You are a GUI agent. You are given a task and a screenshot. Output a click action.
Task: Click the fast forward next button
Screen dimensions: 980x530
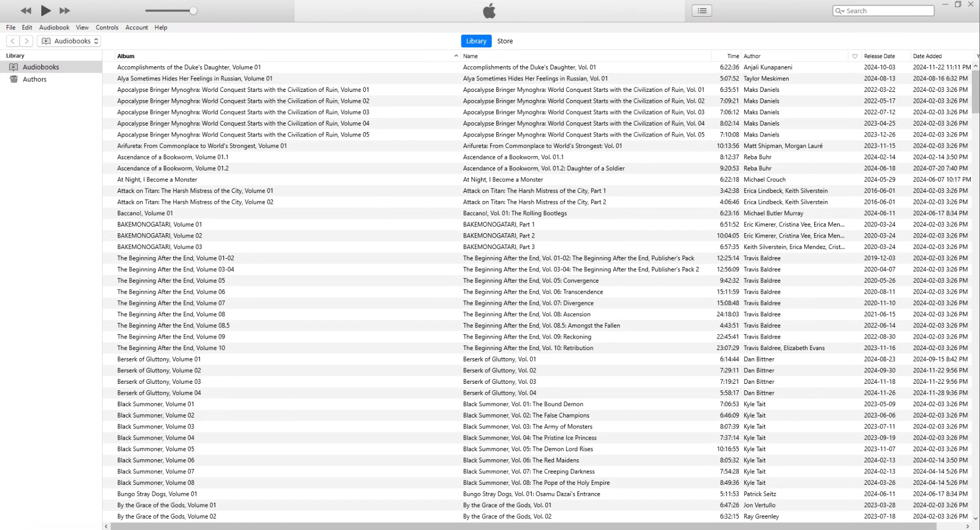pos(65,11)
